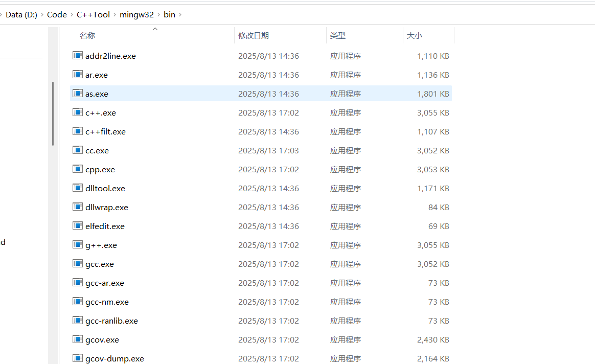Click the c++filt.exe file icon
Image resolution: width=595 pixels, height=364 pixels.
77,131
